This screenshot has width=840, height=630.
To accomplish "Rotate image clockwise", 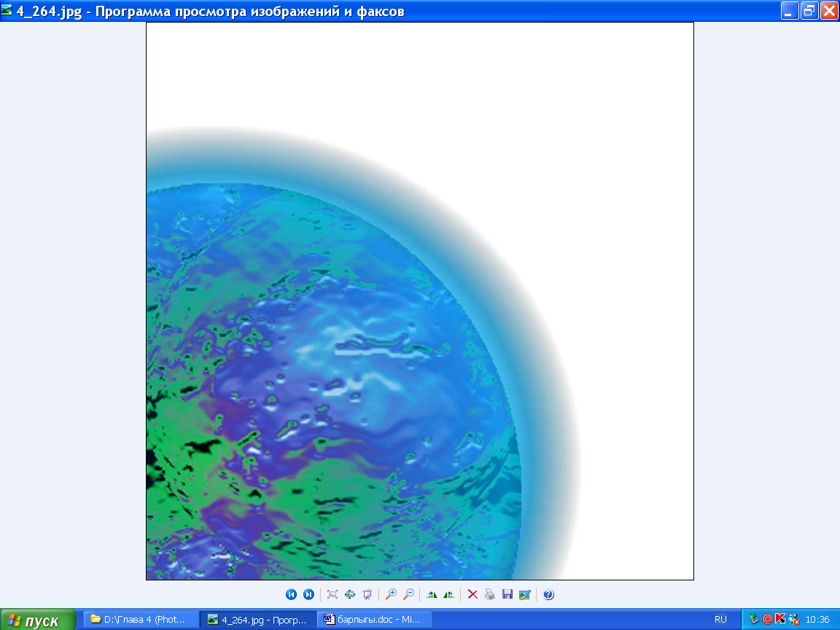I will pyautogui.click(x=432, y=594).
